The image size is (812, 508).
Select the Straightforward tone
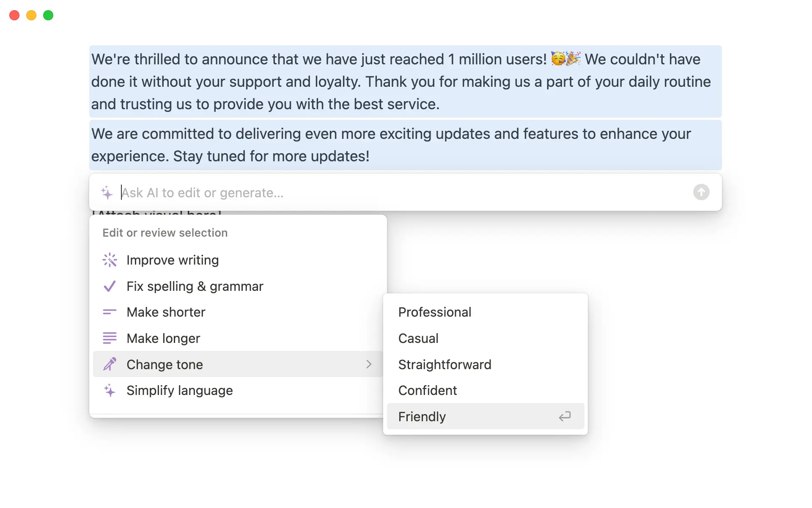click(x=444, y=364)
